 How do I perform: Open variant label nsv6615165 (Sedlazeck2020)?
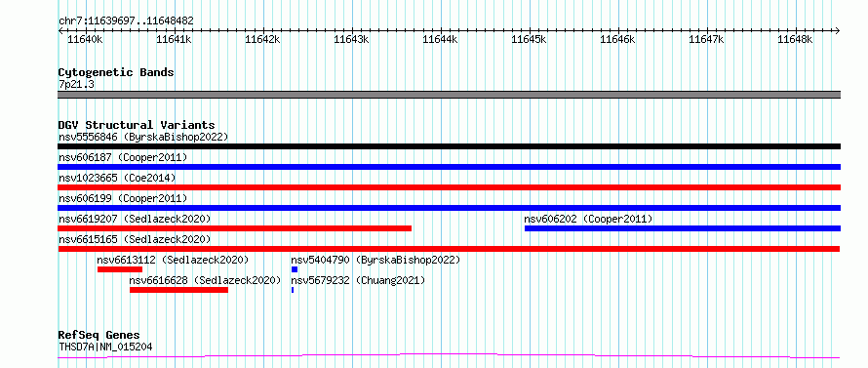click(x=135, y=239)
